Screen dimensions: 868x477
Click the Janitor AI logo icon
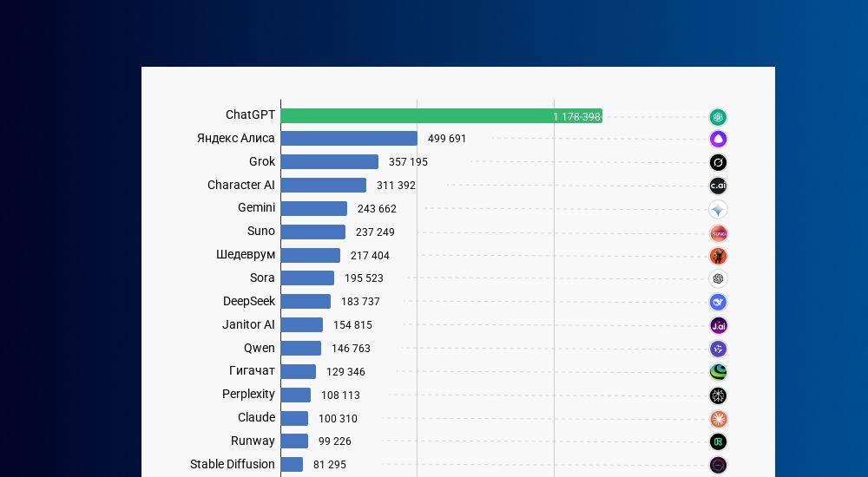tap(718, 325)
